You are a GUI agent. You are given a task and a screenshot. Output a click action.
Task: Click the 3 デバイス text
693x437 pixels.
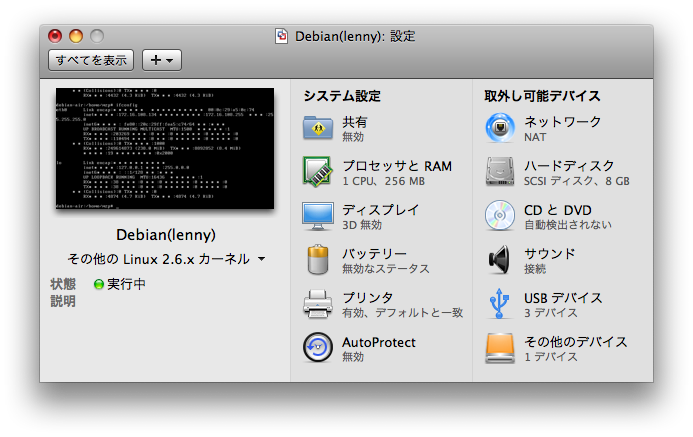click(x=551, y=313)
